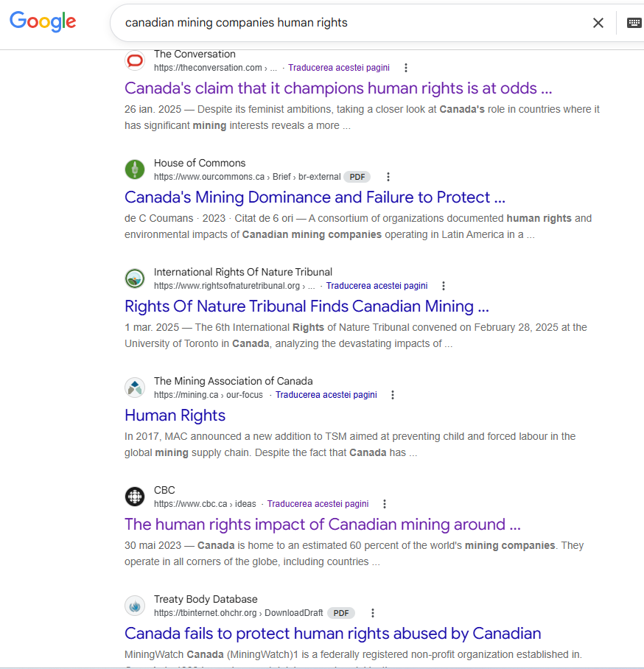This screenshot has height=669, width=644.
Task: Click the House of Commons favicon
Action: pos(135,169)
